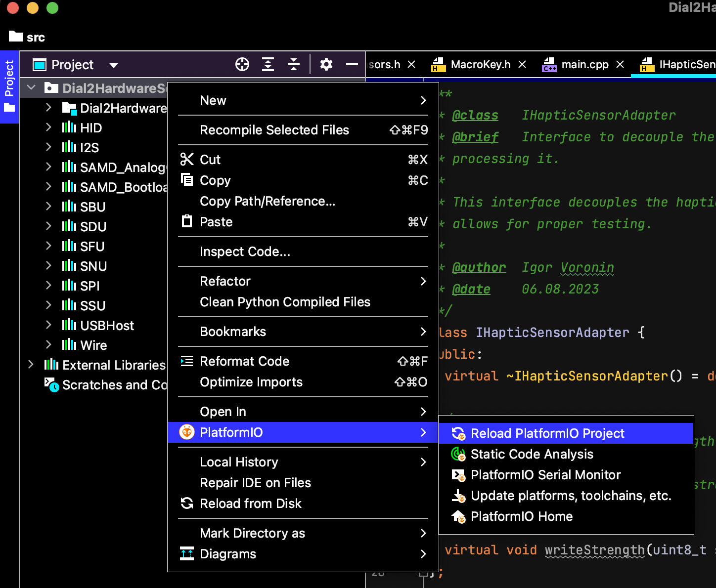Click the MacroKey.h file type icon

439,65
